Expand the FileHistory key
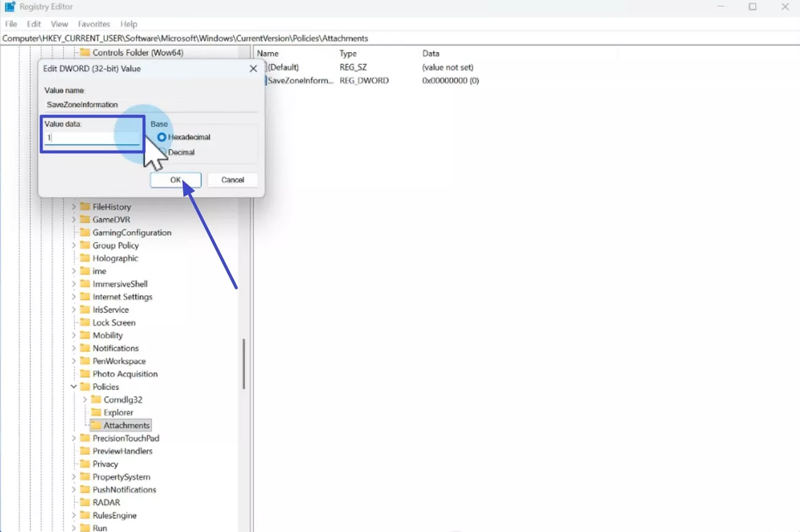 point(74,207)
